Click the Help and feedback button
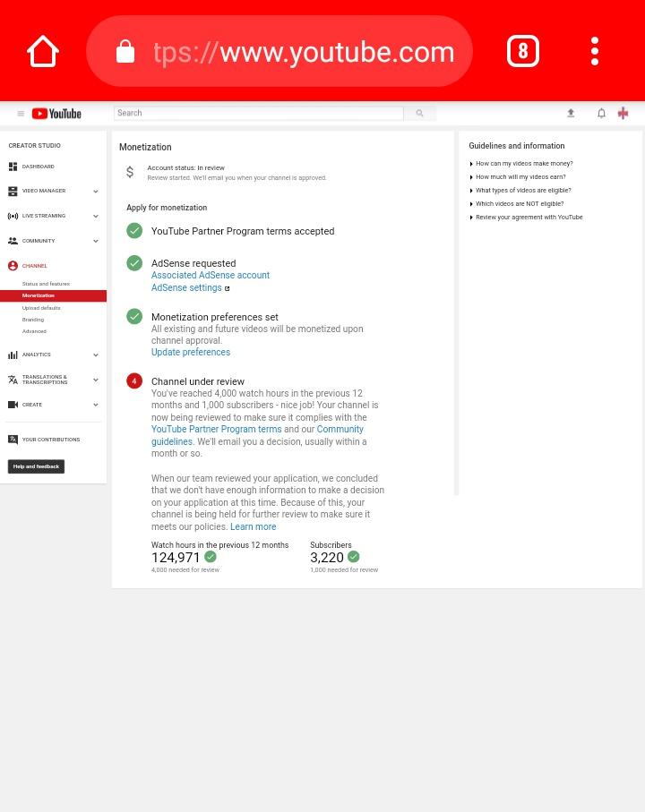The image size is (645, 812). (x=36, y=466)
